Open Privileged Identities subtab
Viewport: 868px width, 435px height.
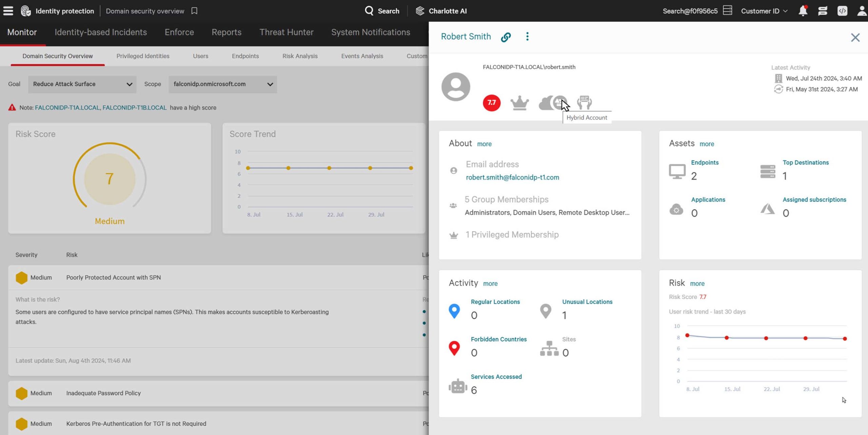tap(143, 56)
